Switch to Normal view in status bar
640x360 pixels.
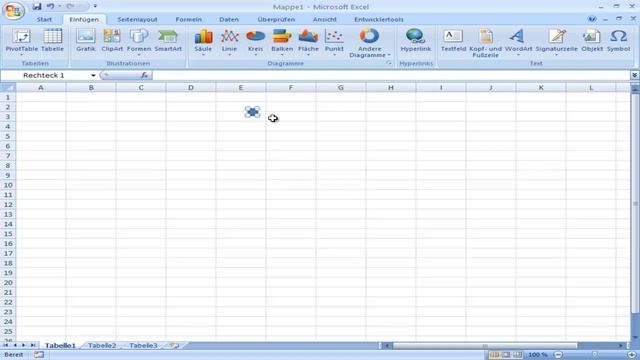click(494, 355)
